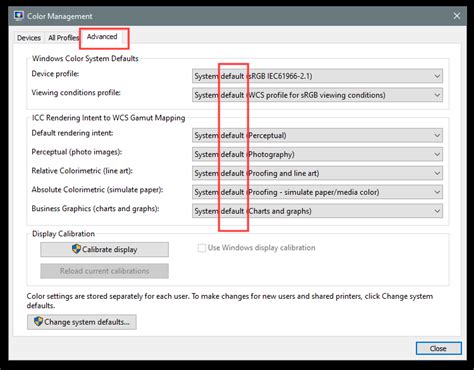Switch to the Devices tab
Screen dimensions: 474x370
(x=29, y=38)
